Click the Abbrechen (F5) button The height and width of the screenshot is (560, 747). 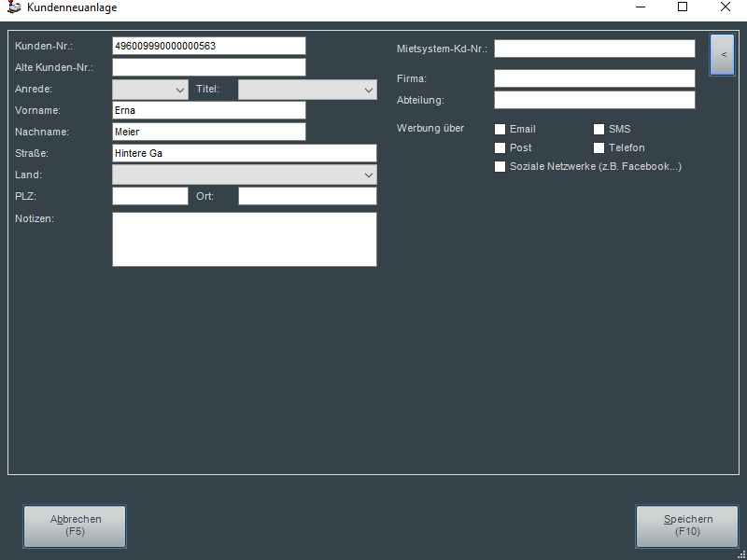75,526
